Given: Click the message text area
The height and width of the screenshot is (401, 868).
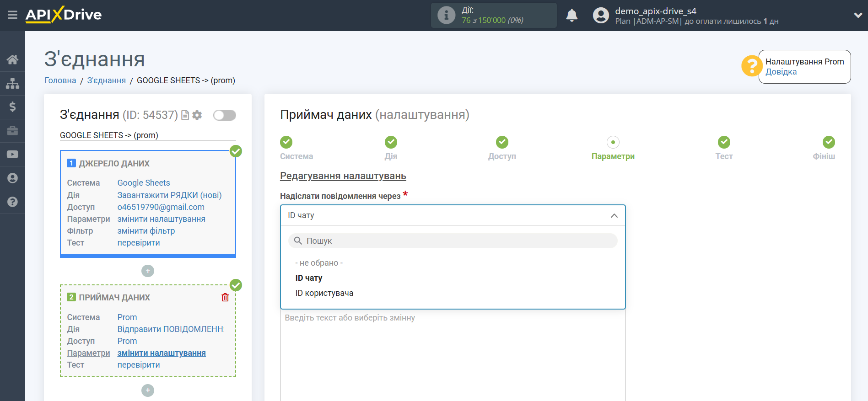Looking at the screenshot, I should coord(453,355).
